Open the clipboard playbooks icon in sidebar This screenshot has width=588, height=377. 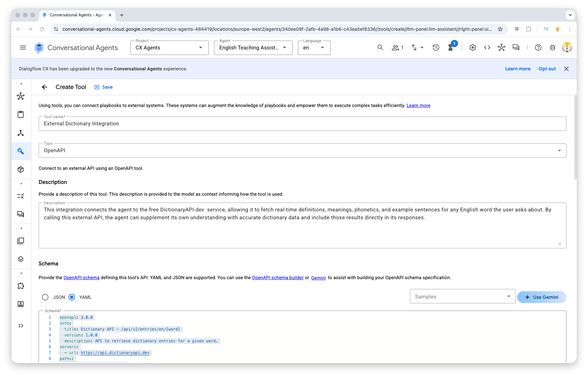(x=21, y=115)
